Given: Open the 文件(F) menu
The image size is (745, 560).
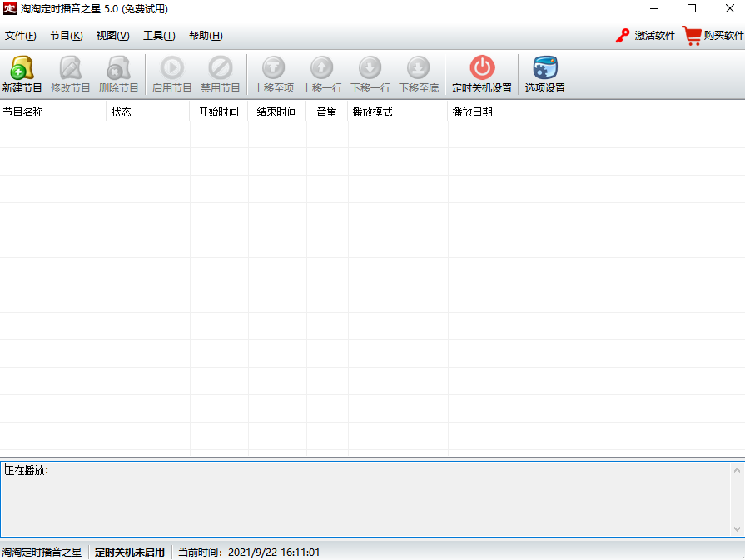Looking at the screenshot, I should 21,36.
